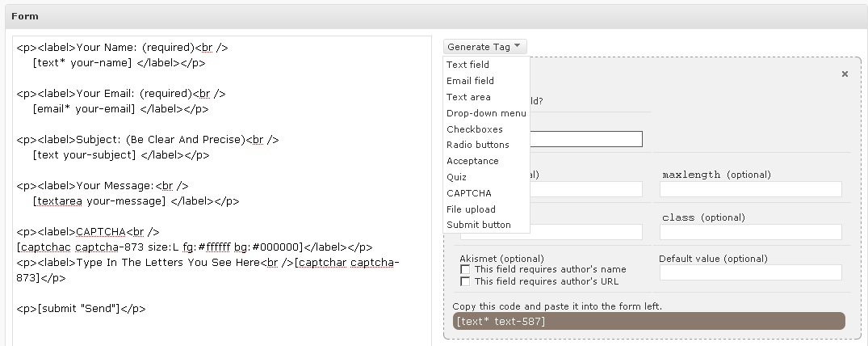Enable 'This field requires author's name'
Viewport: 868px width, 346px height.
click(x=465, y=269)
